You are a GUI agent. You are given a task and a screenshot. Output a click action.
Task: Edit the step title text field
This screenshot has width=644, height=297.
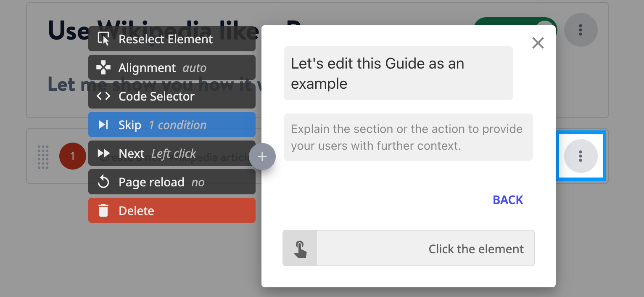[x=398, y=74]
